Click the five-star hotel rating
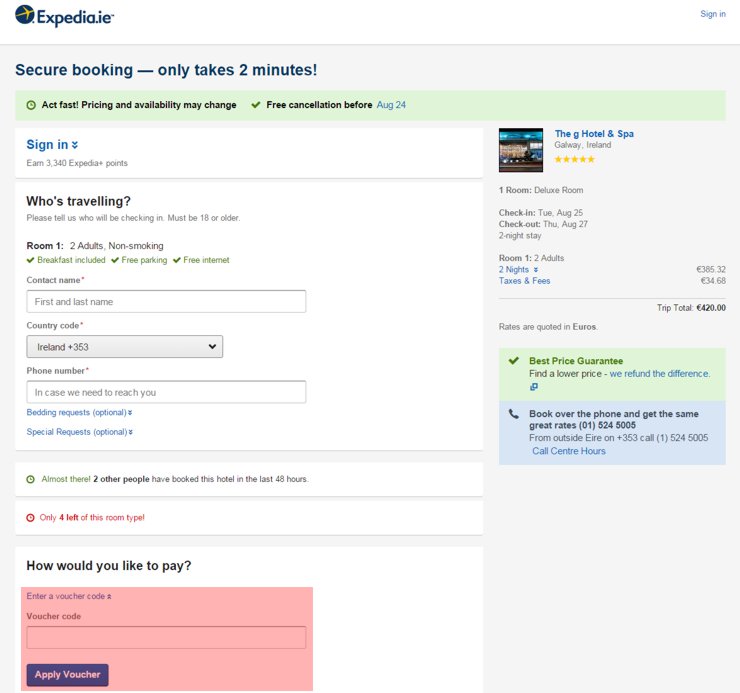 (574, 159)
